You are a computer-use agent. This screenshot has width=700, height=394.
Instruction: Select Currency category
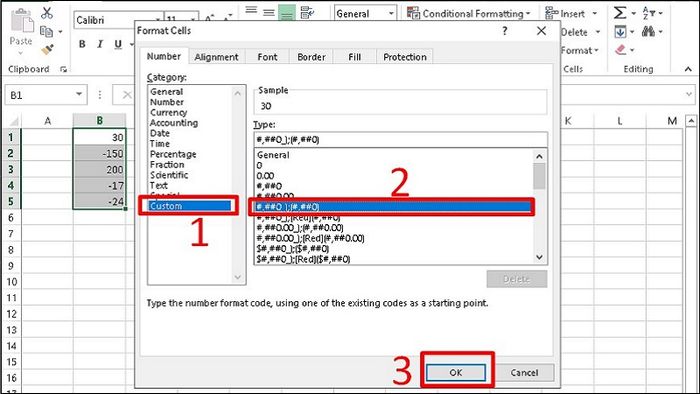coord(168,112)
